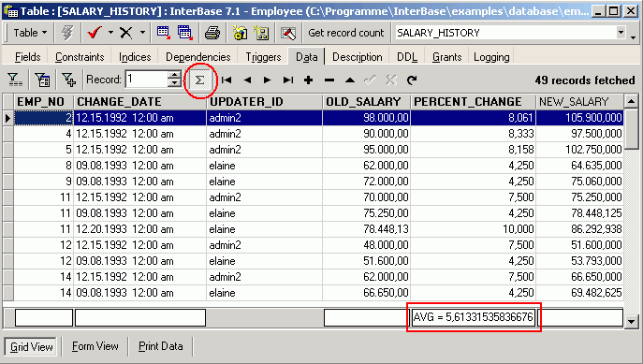This screenshot has width=643, height=364.
Task: Click the lightning bolt compile icon
Action: [x=67, y=33]
